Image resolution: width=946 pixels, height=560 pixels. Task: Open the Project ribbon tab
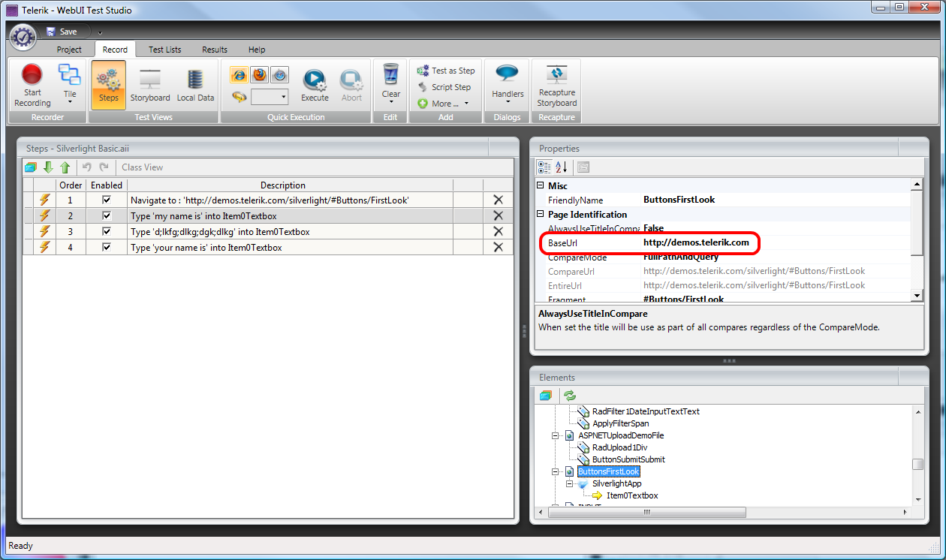point(69,50)
